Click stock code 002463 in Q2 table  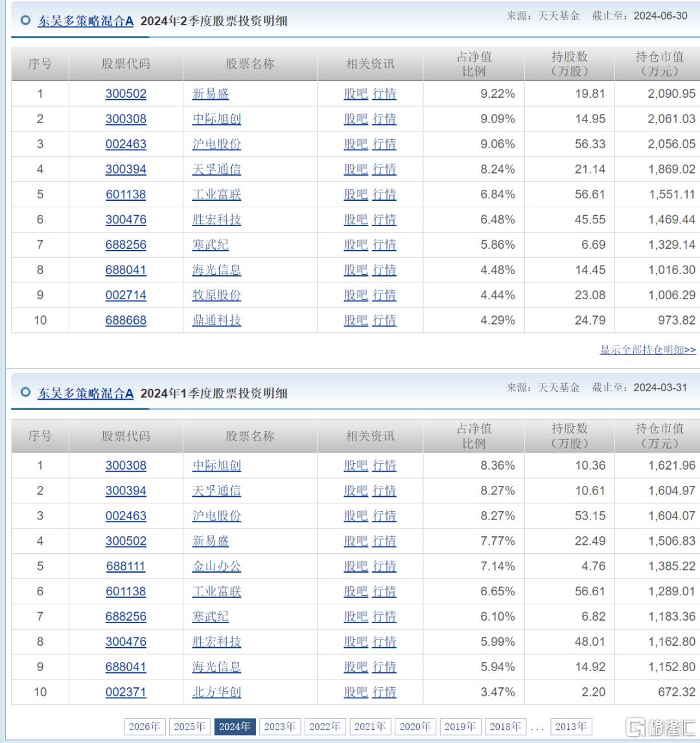click(x=126, y=144)
